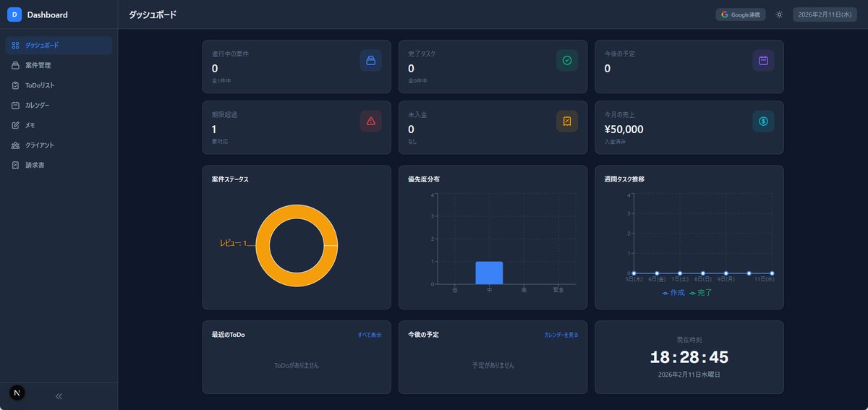Open 案件管理 in the sidebar
This screenshot has width=868, height=410.
point(59,65)
